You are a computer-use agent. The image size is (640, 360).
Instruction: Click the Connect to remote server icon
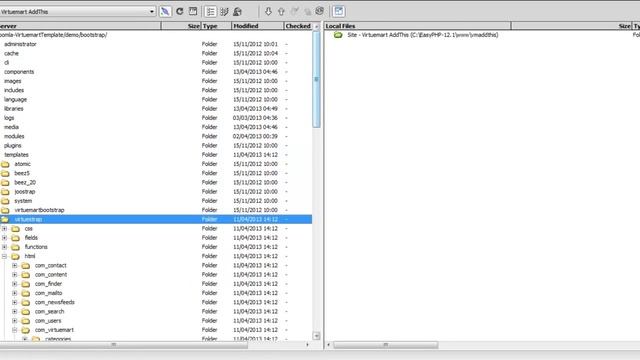pyautogui.click(x=165, y=11)
